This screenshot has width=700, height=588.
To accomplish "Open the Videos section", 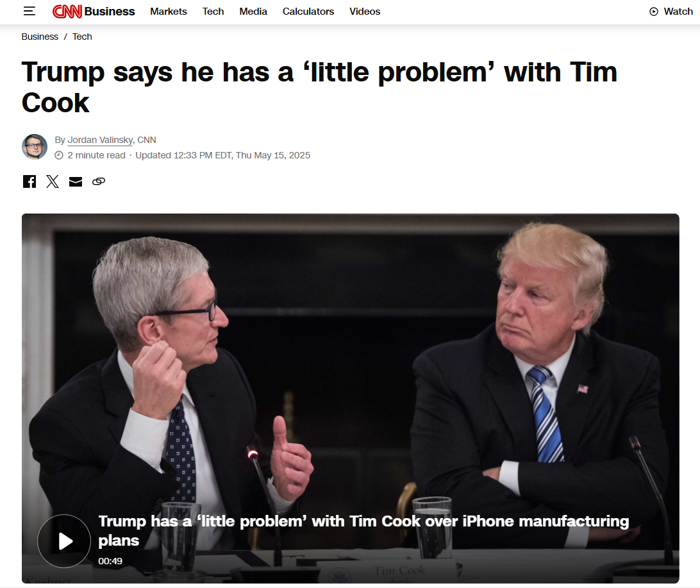I will [365, 12].
